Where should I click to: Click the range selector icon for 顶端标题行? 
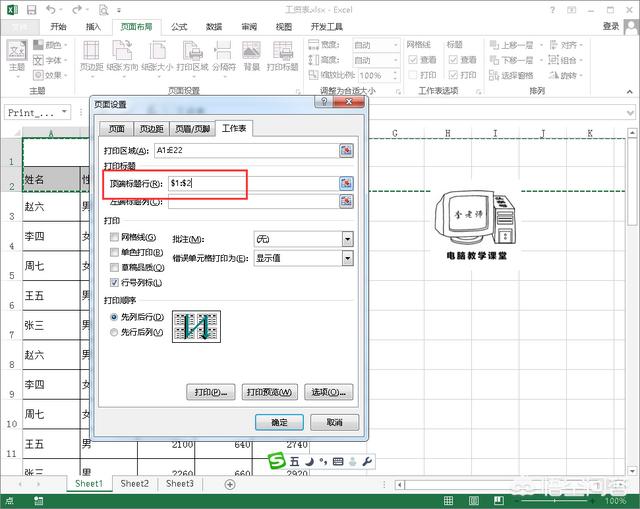point(346,184)
